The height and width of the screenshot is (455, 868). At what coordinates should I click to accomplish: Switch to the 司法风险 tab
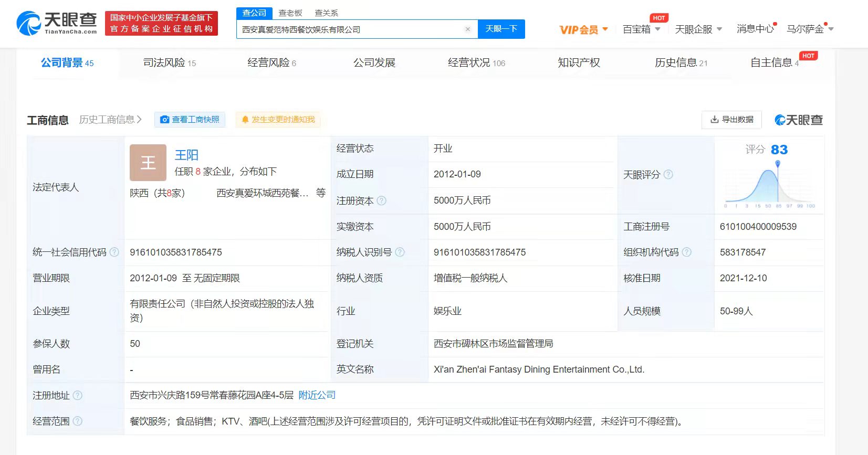(x=169, y=63)
